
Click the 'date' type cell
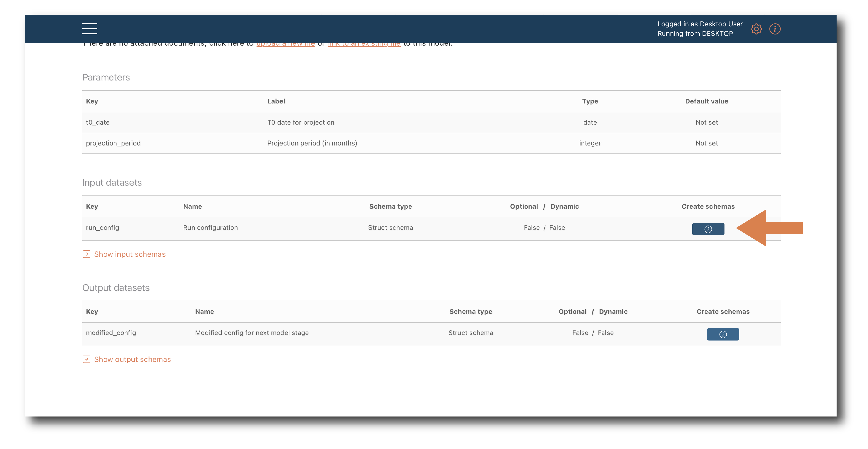tap(590, 122)
